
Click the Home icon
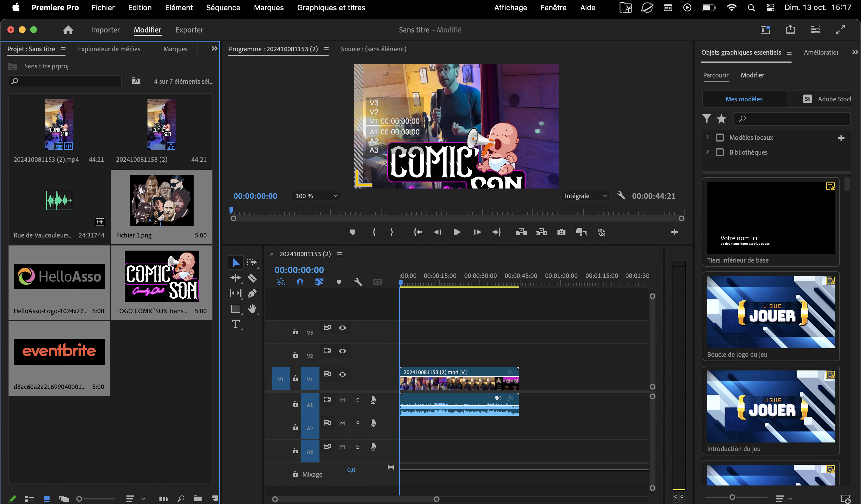(x=68, y=30)
